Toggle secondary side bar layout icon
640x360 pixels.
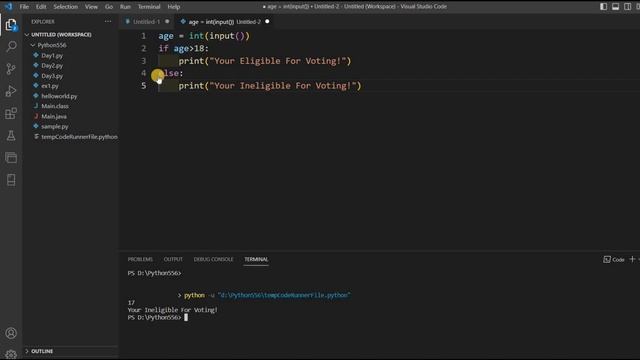tap(627, 7)
